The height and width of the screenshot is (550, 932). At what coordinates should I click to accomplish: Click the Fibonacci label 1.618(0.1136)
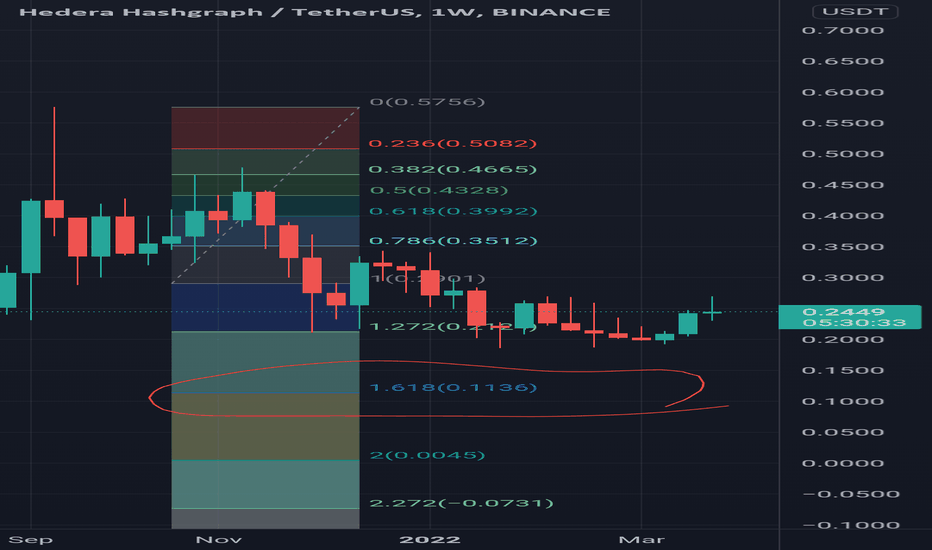coord(453,388)
